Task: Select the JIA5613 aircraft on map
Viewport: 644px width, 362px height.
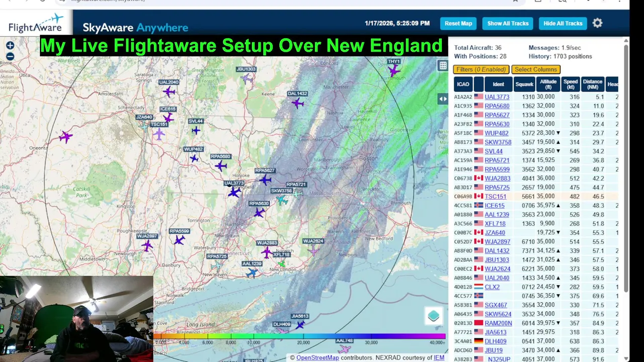Action: tap(300, 325)
